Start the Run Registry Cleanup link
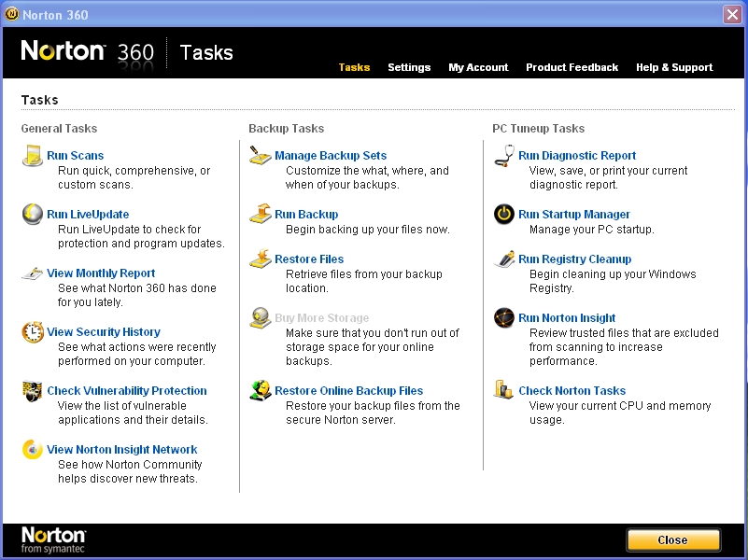 pos(574,259)
